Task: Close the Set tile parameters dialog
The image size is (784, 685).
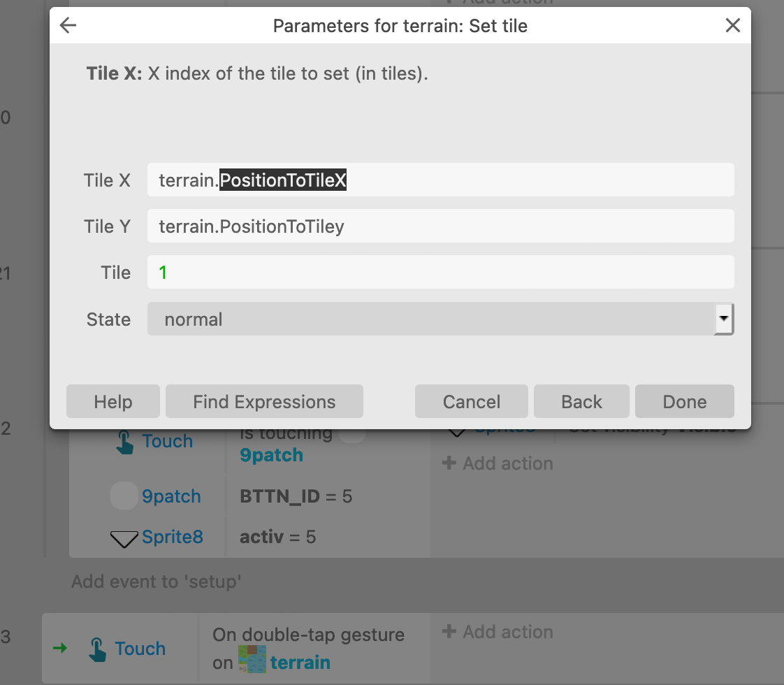Action: pos(732,25)
